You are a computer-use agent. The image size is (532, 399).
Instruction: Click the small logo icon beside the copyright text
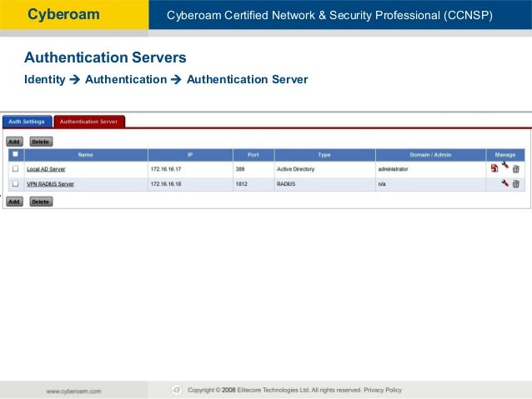(x=177, y=390)
